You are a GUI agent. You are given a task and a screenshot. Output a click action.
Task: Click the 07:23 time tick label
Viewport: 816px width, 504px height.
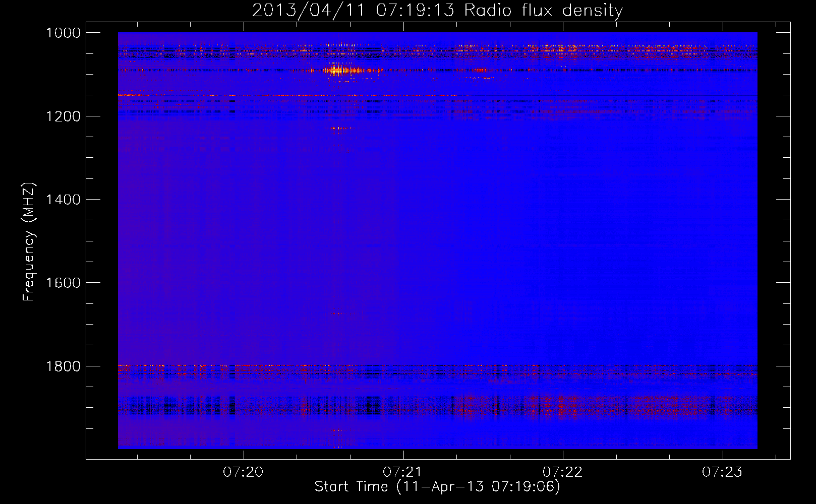(722, 472)
